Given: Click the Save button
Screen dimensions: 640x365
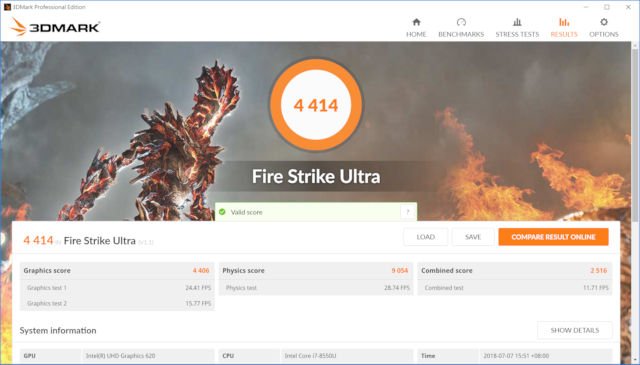Looking at the screenshot, I should click(473, 237).
